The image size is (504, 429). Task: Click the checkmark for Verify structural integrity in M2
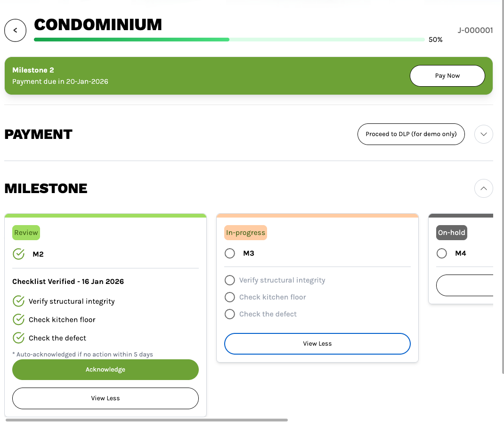(18, 301)
